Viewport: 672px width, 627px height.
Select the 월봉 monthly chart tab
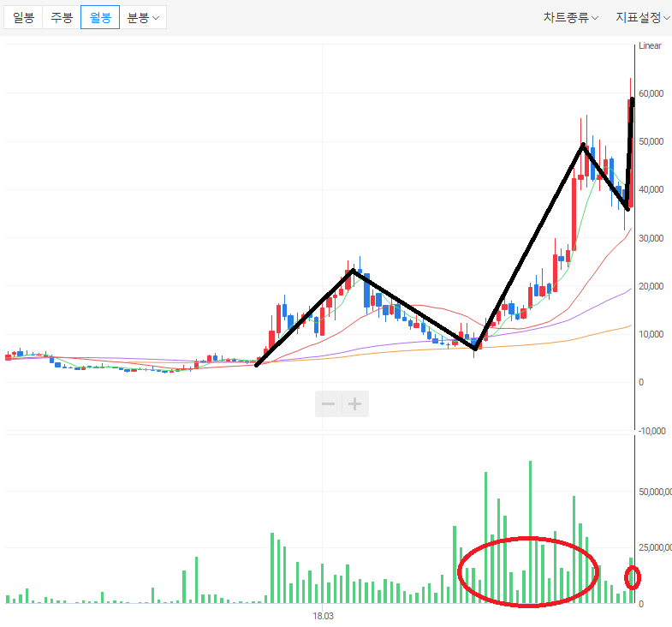pyautogui.click(x=100, y=18)
